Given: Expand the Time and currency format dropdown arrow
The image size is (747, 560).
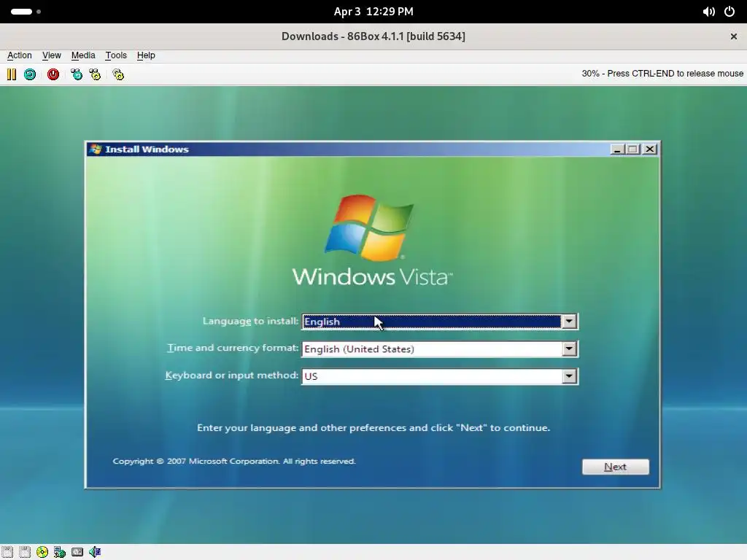Looking at the screenshot, I should pos(569,349).
